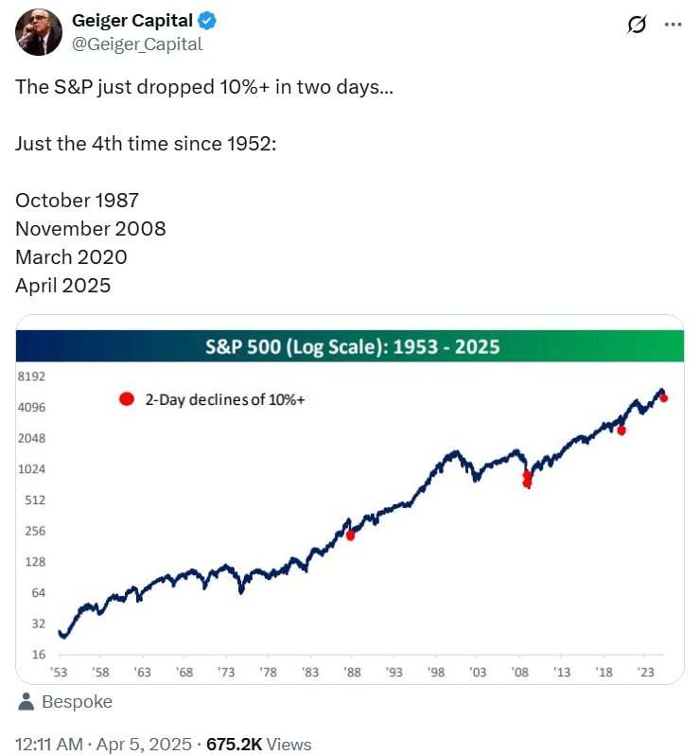Click the chart title S&P 500 (Log Scale) banner
Viewport: 700px width, 755px height.
point(350,346)
